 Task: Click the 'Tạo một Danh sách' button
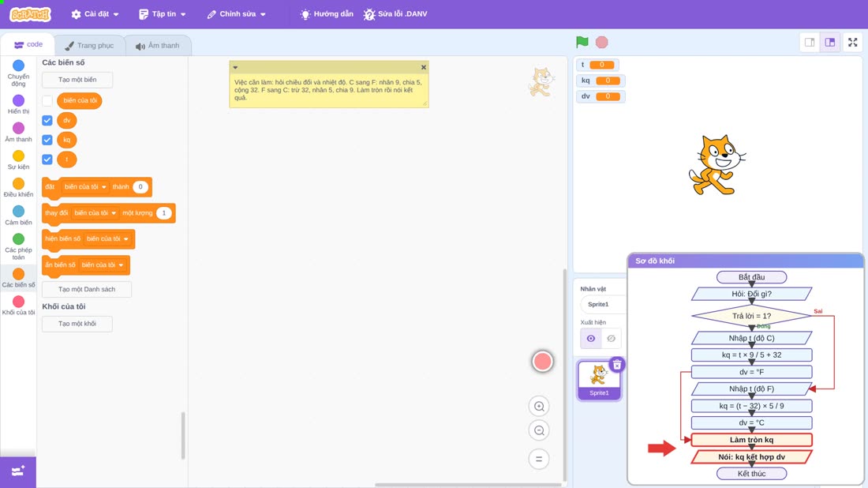tap(86, 289)
